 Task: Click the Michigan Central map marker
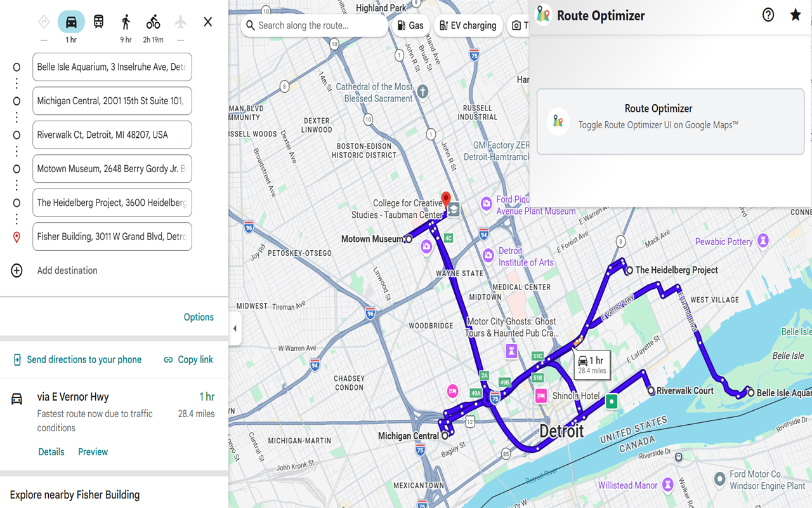coord(445,436)
